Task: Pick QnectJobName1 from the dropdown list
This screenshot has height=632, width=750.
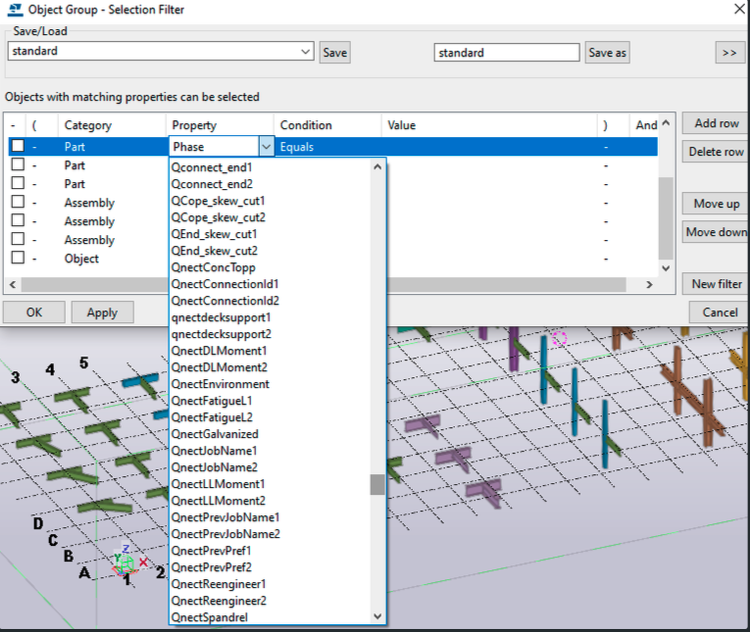Action: (x=214, y=451)
